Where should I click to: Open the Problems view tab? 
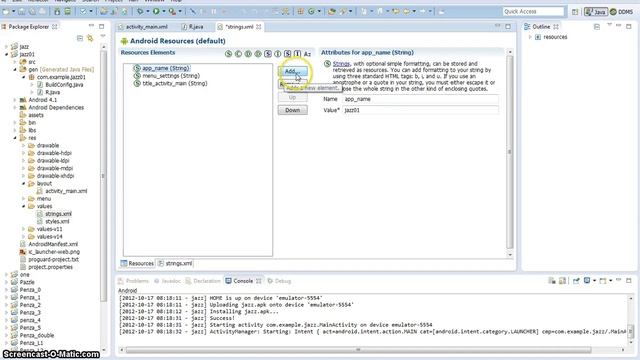tap(133, 281)
